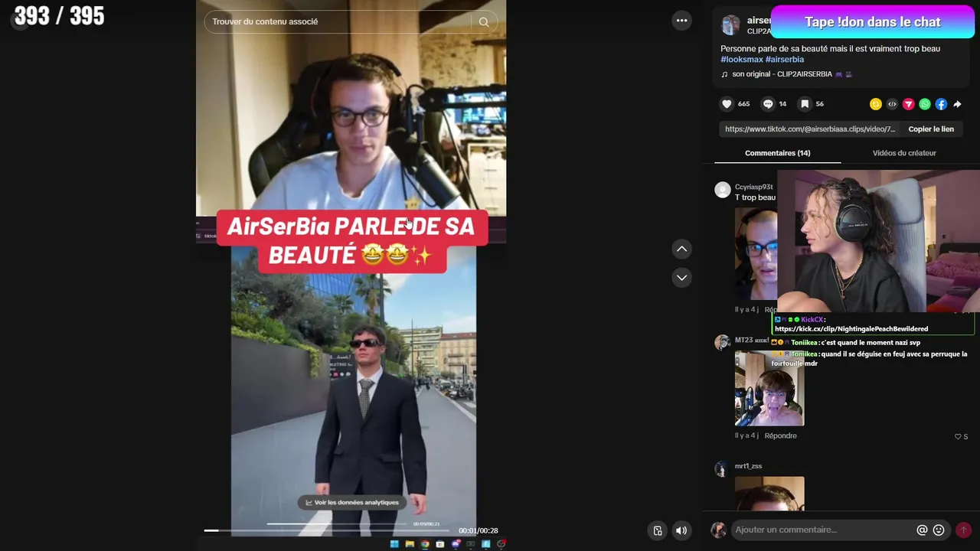The width and height of the screenshot is (980, 551).
Task: Switch to the Commentaires (14) tab
Action: point(777,153)
